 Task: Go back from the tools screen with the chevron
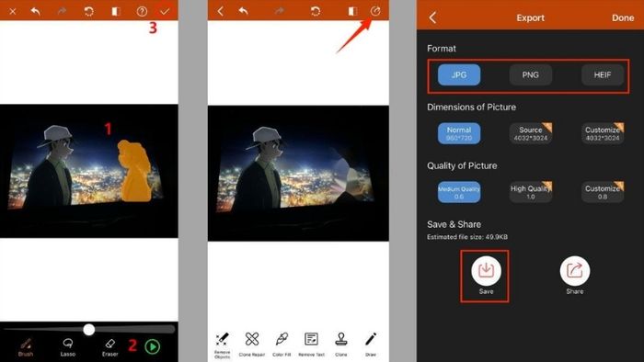pyautogui.click(x=221, y=11)
